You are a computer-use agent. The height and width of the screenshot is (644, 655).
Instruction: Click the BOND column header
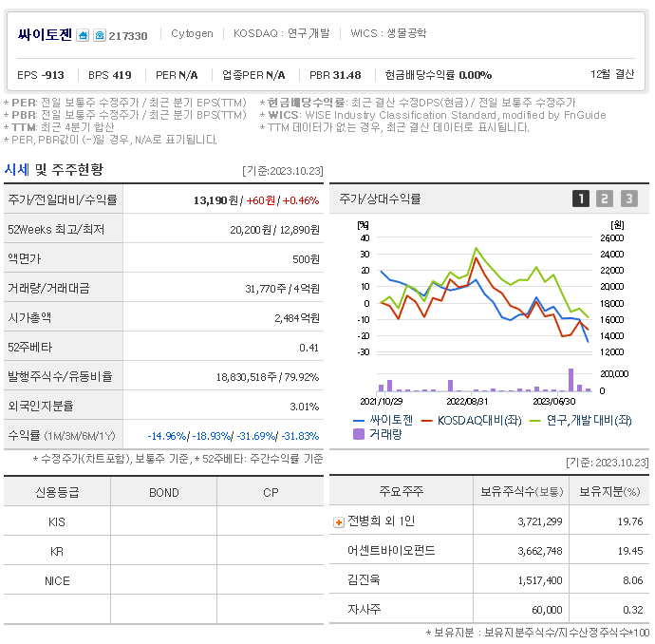(163, 493)
